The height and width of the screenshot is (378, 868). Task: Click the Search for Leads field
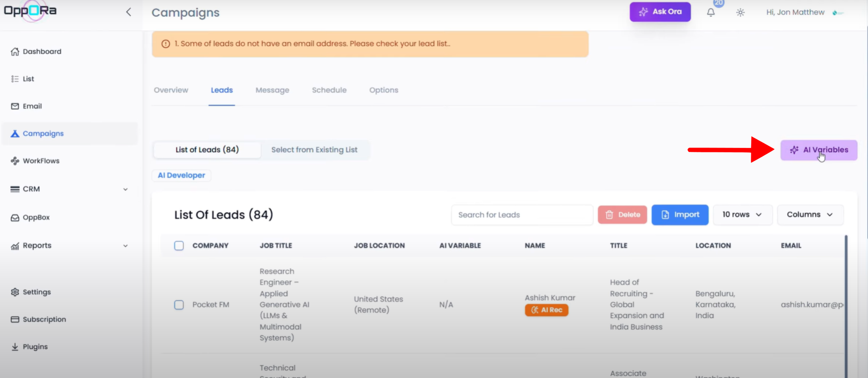coord(522,215)
